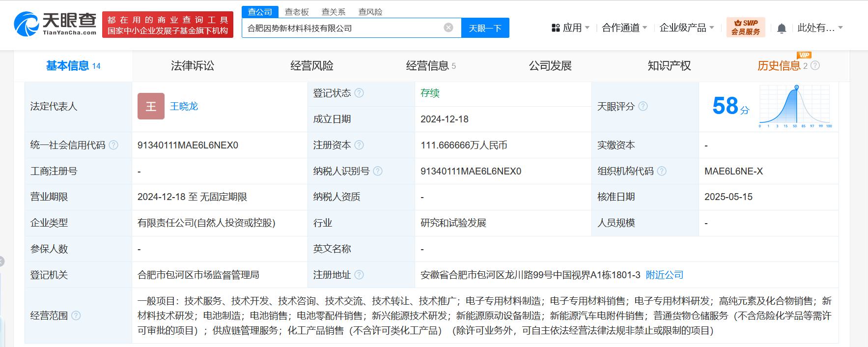Open the 附近公司 link
This screenshot has height=347, width=868.
(x=664, y=275)
